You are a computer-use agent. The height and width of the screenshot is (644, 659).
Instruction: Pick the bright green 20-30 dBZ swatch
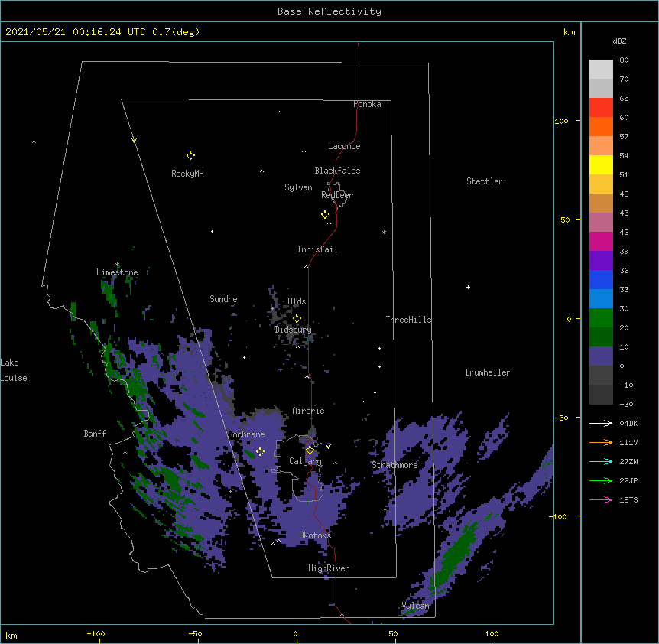coord(601,318)
